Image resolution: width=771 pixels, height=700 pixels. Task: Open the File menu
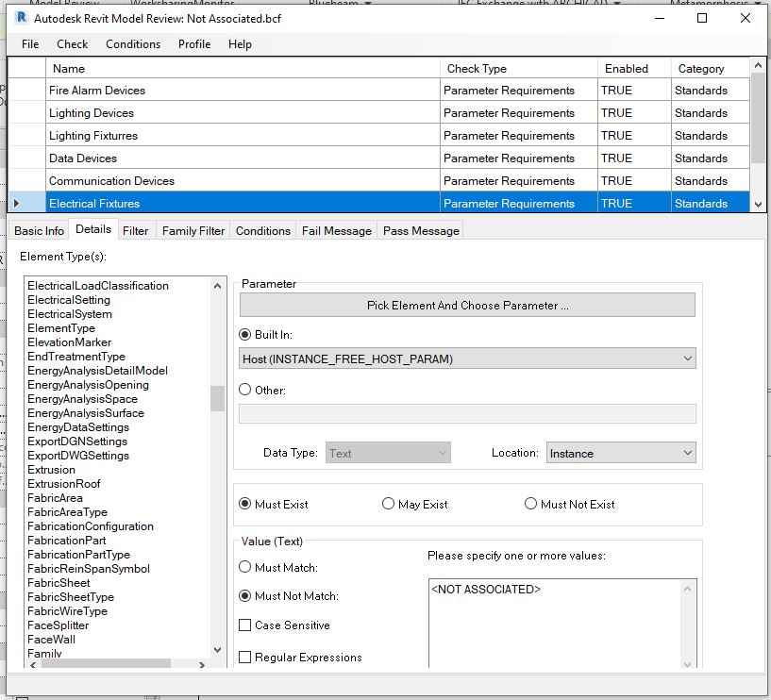coord(30,44)
